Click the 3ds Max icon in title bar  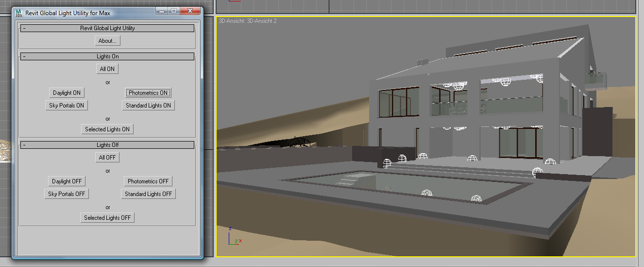(19, 13)
